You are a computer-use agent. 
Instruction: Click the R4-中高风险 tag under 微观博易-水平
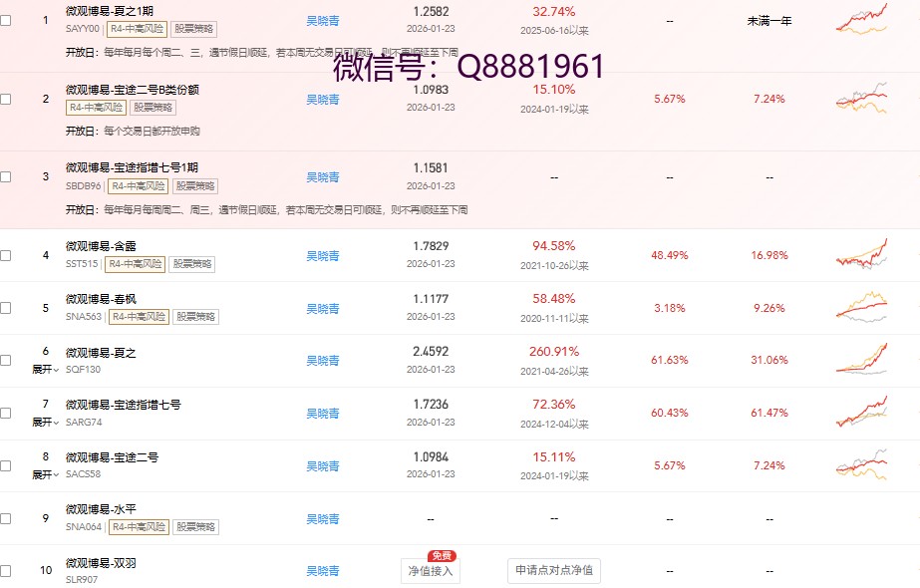137,527
